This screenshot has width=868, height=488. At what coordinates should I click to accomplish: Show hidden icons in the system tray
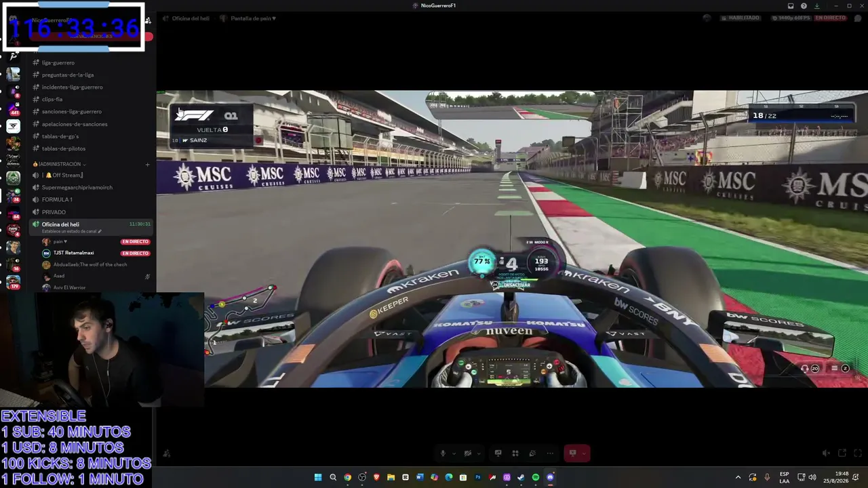pos(738,477)
